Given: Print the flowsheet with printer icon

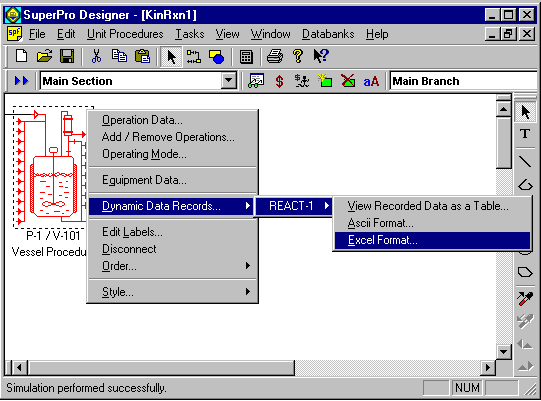Looking at the screenshot, I should 275,56.
